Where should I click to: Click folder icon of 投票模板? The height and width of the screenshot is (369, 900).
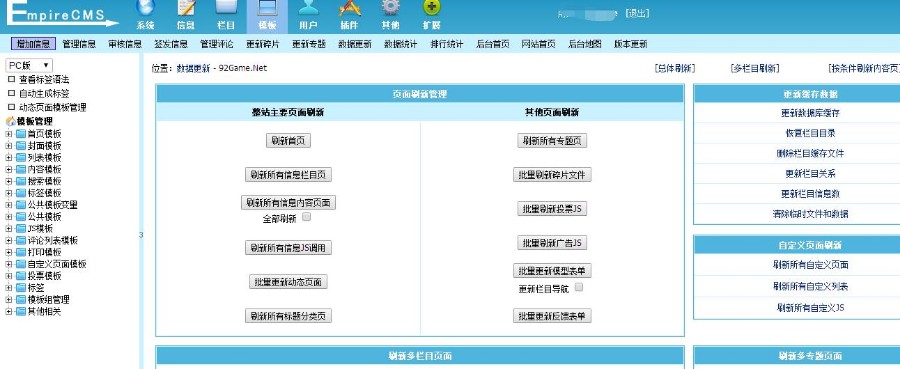pos(21,276)
